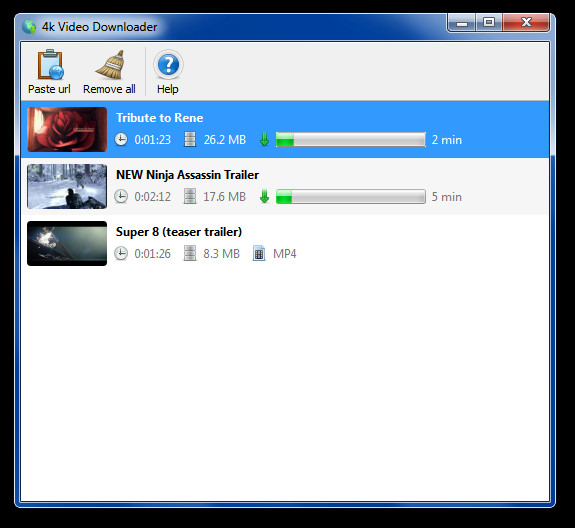Click the clock icon in Super 8 row
The width and height of the screenshot is (575, 528).
point(121,253)
